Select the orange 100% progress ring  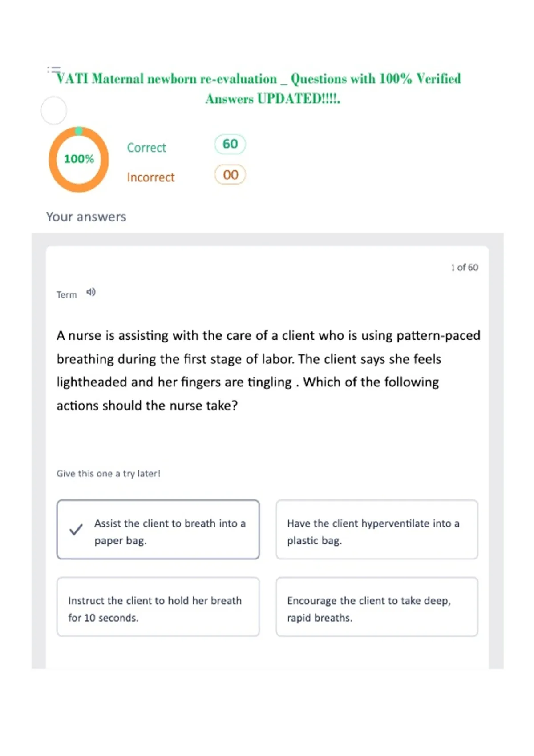[79, 159]
